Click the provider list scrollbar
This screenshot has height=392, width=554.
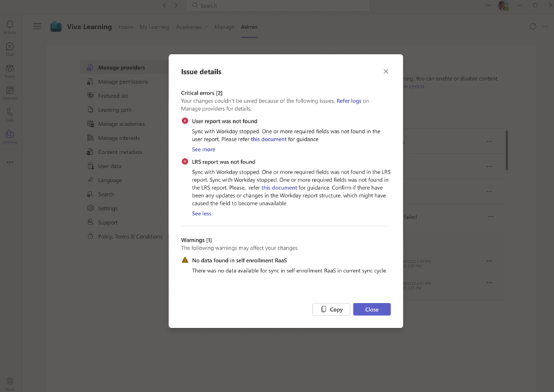tap(507, 150)
